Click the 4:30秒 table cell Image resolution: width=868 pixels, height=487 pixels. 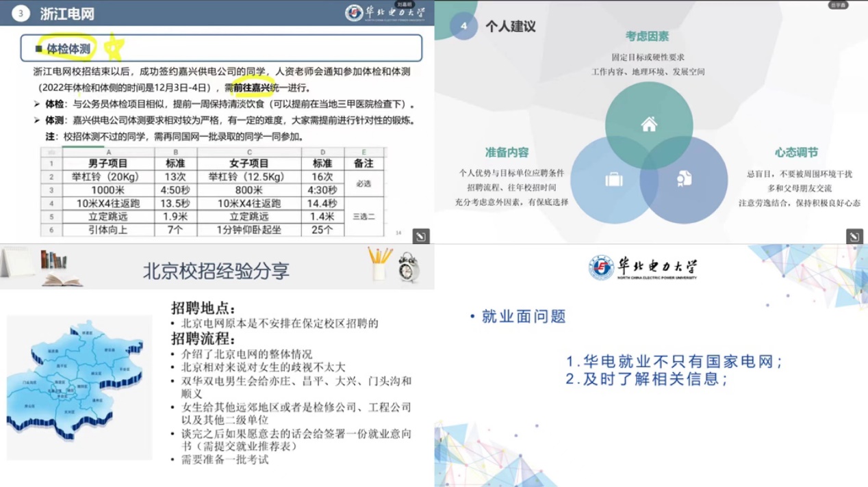point(322,190)
